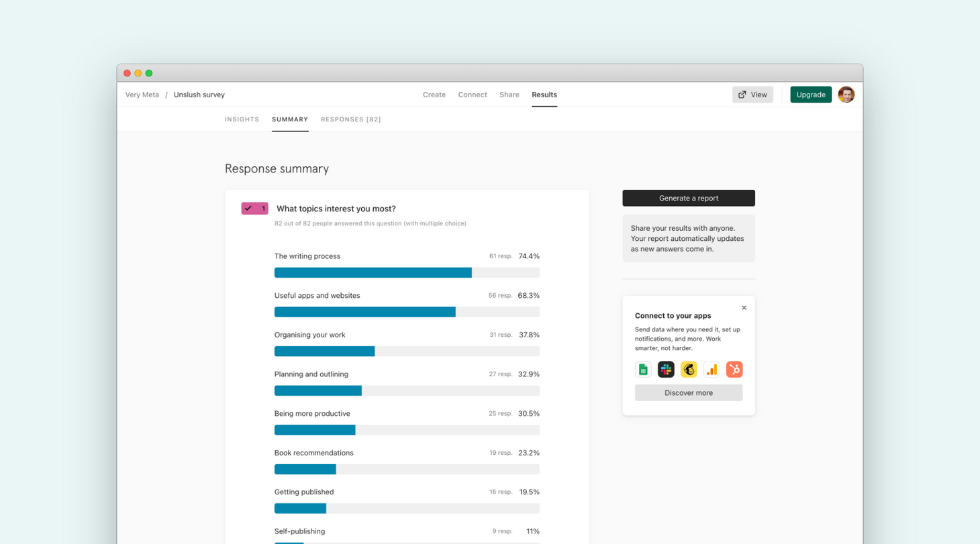Click the yellow minimize window button
This screenshot has width=980, height=544.
pos(138,73)
